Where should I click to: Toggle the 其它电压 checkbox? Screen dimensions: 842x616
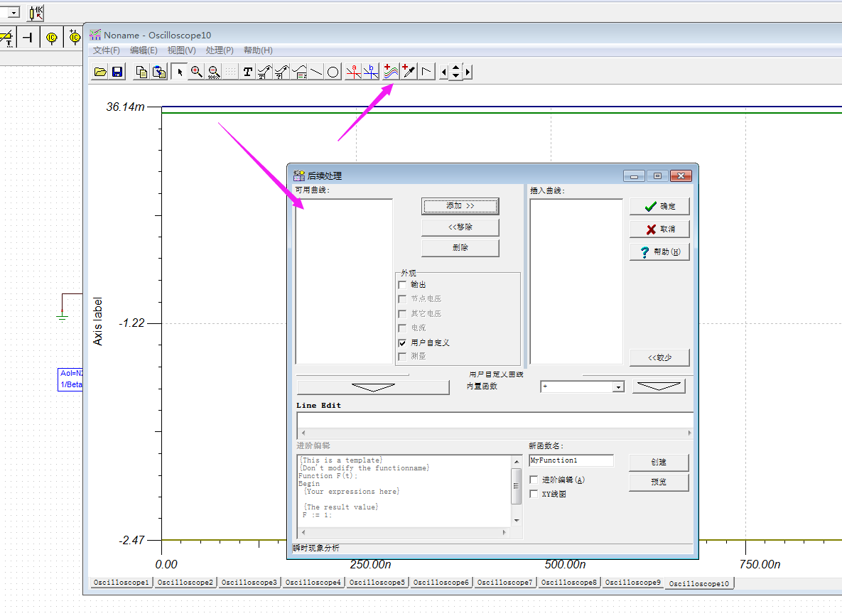pyautogui.click(x=402, y=313)
